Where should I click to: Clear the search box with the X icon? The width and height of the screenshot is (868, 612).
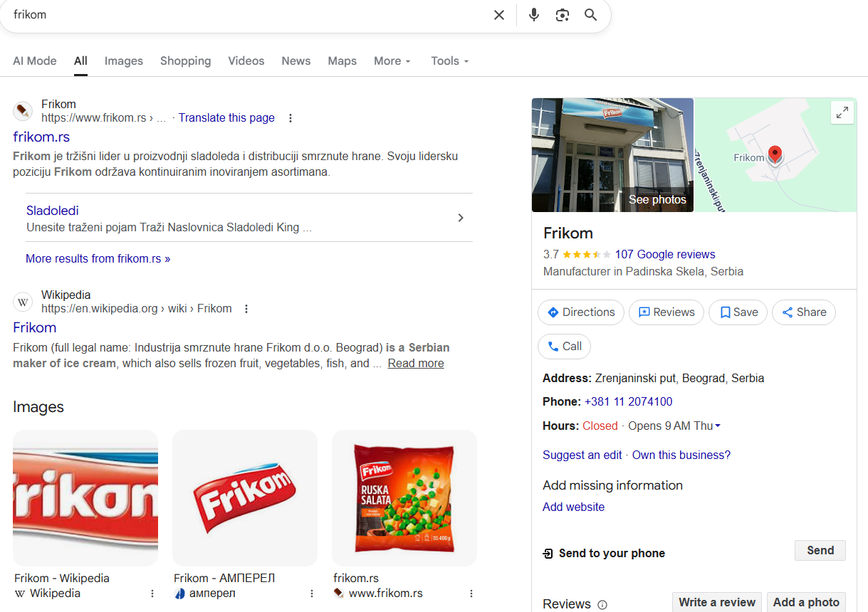coord(499,15)
